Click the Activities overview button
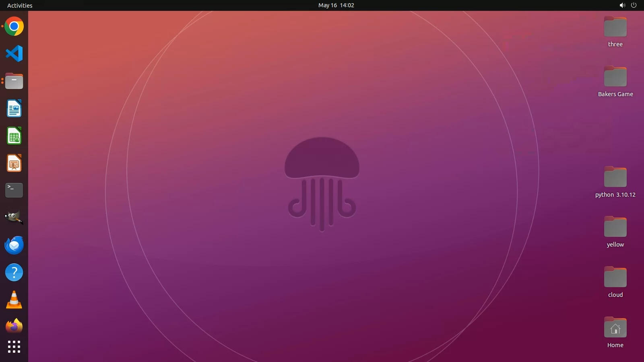This screenshot has width=644, height=362. [20, 5]
